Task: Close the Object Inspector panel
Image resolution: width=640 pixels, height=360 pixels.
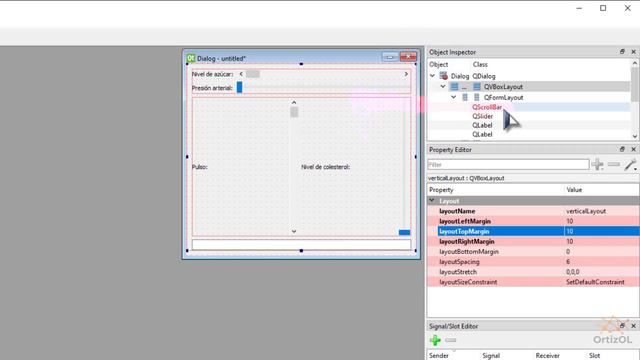Action: 633,52
